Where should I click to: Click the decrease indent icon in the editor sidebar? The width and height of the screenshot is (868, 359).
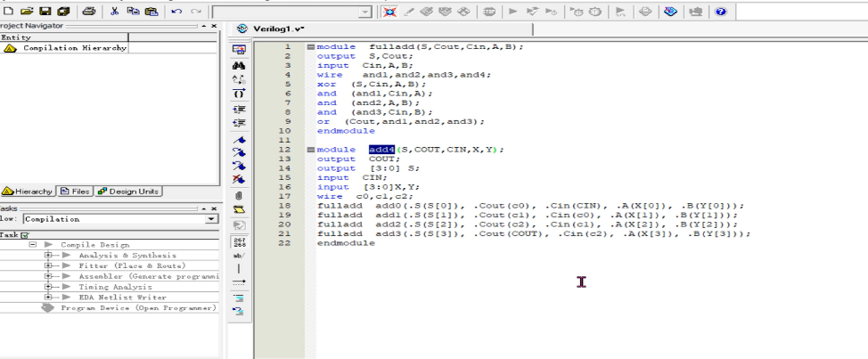tap(239, 123)
